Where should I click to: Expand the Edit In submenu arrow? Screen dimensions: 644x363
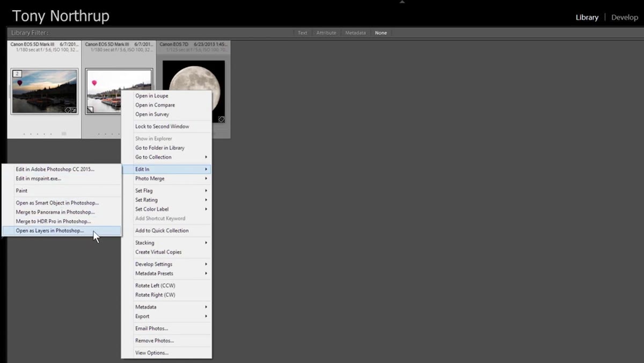click(x=206, y=169)
